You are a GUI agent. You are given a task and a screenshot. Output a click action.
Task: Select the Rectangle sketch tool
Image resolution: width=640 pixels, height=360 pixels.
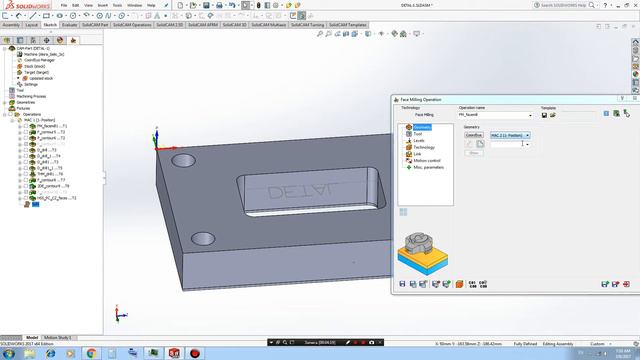[46, 16]
